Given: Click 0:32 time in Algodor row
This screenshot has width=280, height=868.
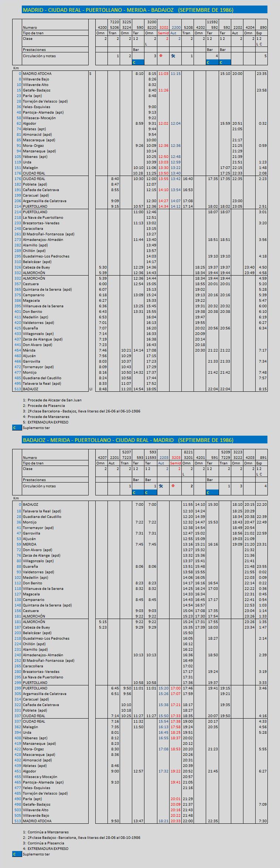Looking at the screenshot, I should [263, 123].
